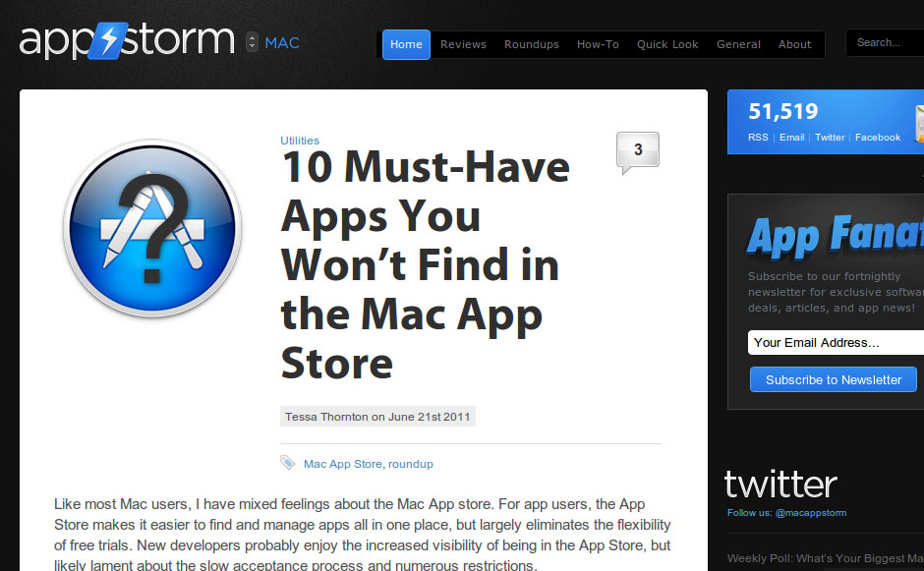The image size is (924, 571).
Task: Open the Quick Look section
Action: (x=667, y=44)
